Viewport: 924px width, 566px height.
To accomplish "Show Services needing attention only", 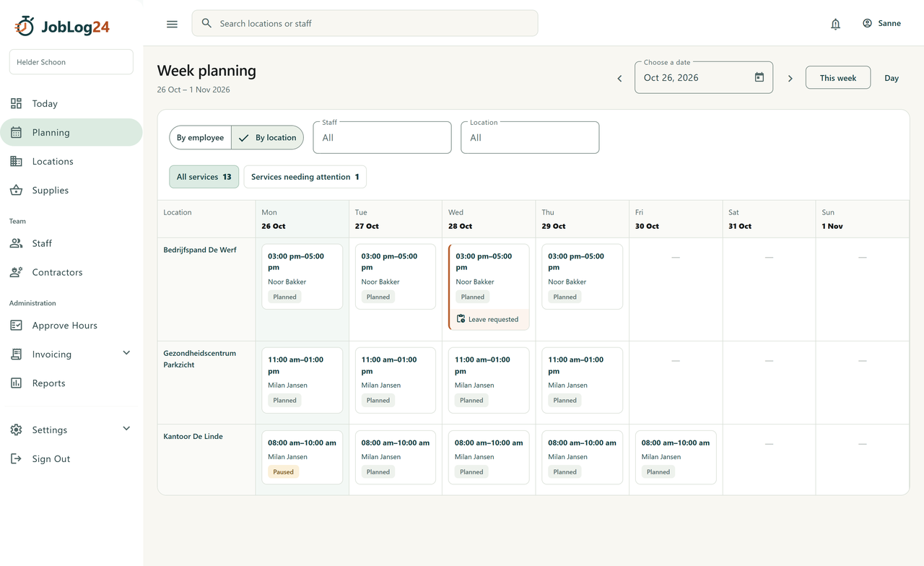I will (305, 177).
